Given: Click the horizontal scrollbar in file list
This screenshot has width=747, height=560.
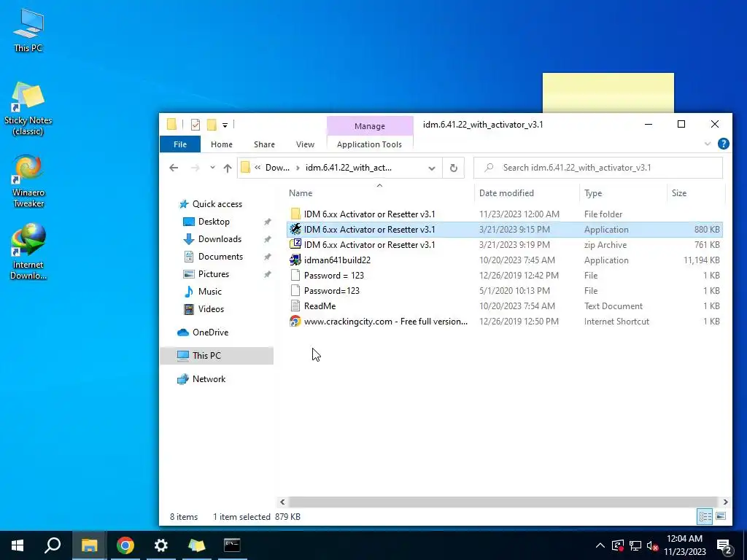Looking at the screenshot, I should point(503,502).
